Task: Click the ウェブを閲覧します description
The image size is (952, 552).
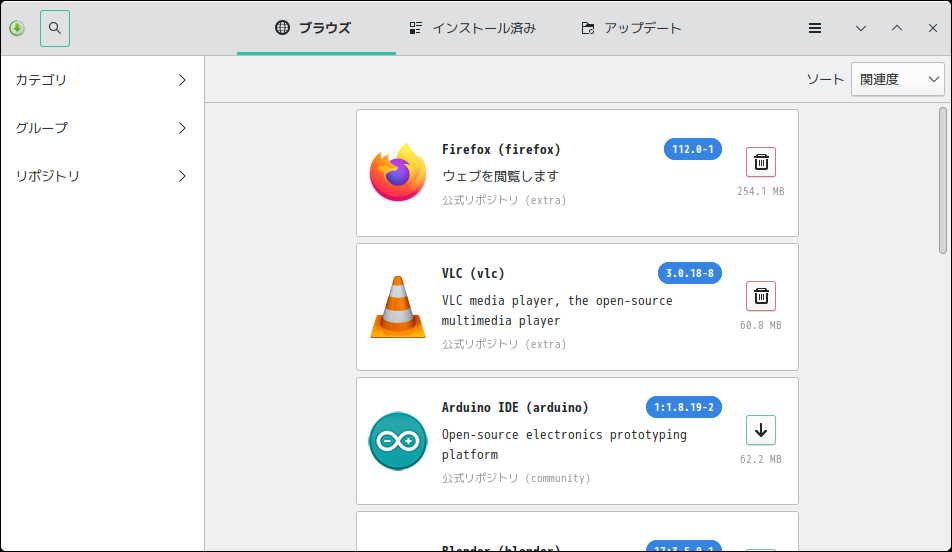Action: 500,176
